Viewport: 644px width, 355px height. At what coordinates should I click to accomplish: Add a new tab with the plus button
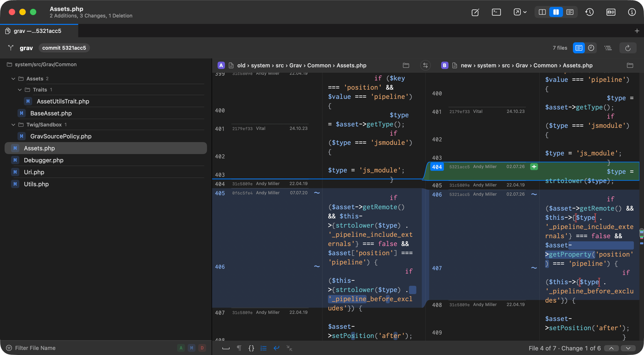(637, 31)
